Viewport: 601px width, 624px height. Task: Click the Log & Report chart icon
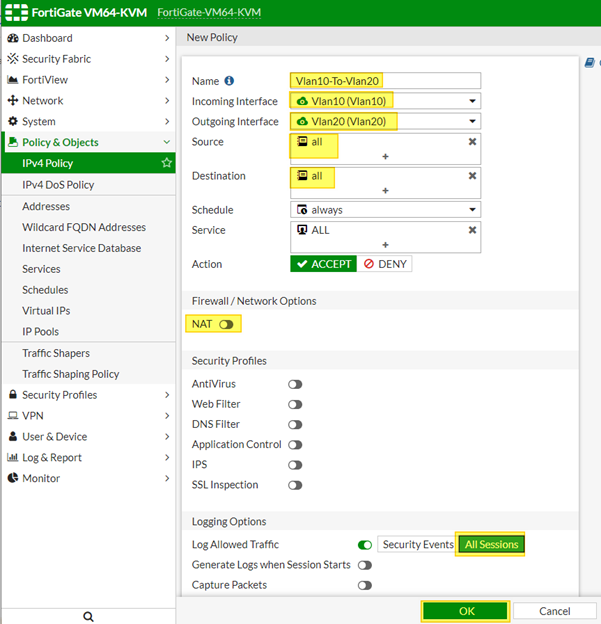pyautogui.click(x=13, y=457)
